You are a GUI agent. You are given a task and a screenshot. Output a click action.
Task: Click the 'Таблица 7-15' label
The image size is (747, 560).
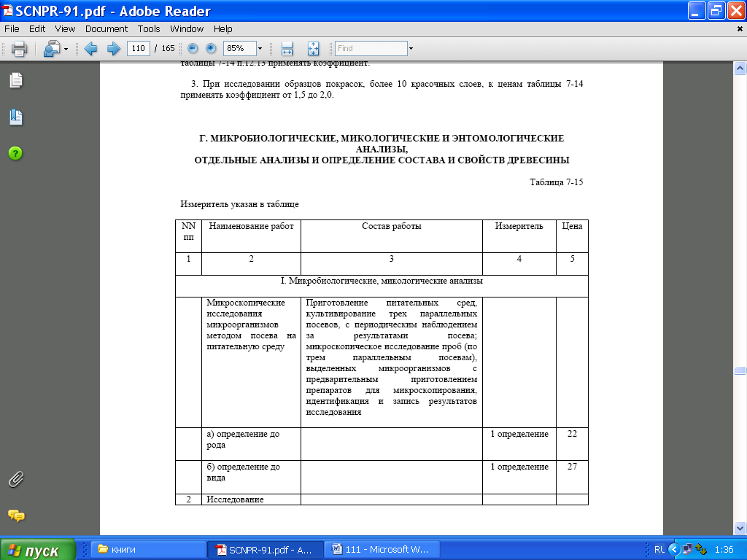(x=556, y=182)
